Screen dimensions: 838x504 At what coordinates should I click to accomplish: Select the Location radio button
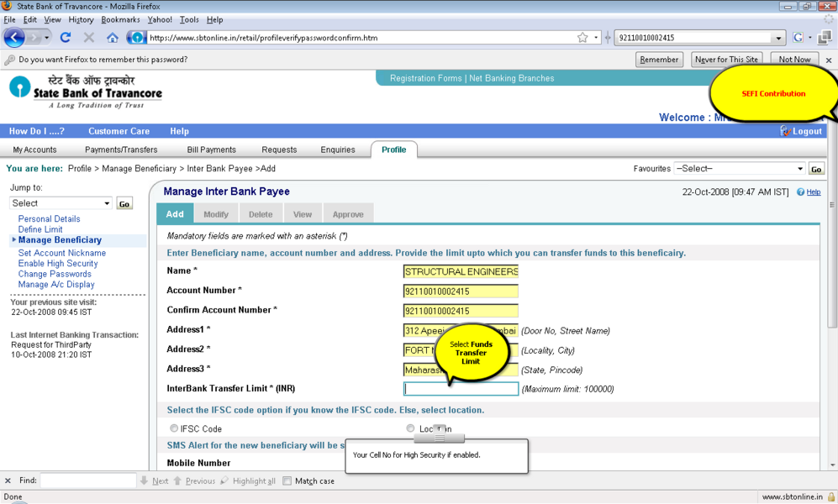(410, 428)
